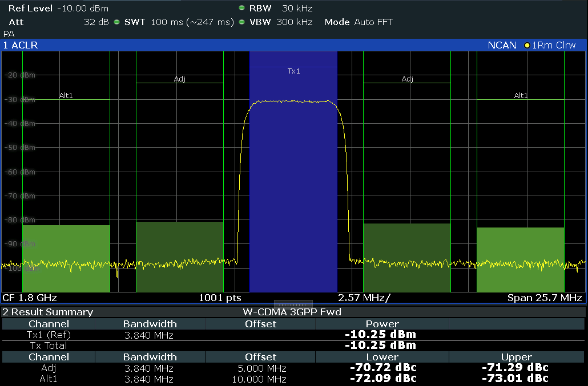588x386 pixels.
Task: Click the W-CDMA 3GPP Fwd standard label
Action: (x=292, y=312)
